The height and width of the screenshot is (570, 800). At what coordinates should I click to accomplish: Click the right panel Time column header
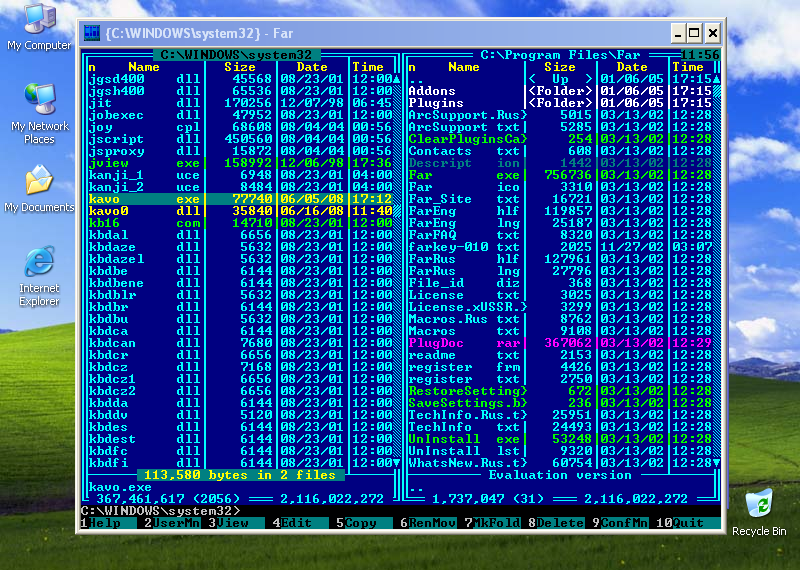coord(688,67)
